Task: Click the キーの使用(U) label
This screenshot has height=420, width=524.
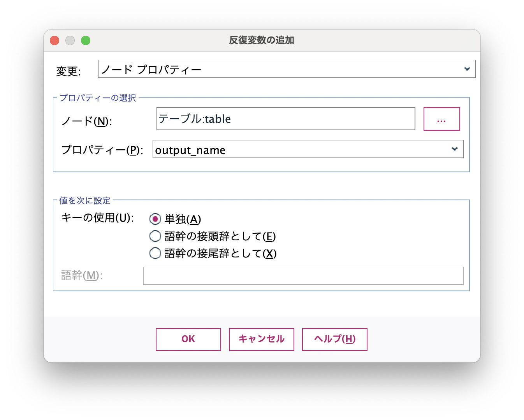Action: [x=97, y=218]
